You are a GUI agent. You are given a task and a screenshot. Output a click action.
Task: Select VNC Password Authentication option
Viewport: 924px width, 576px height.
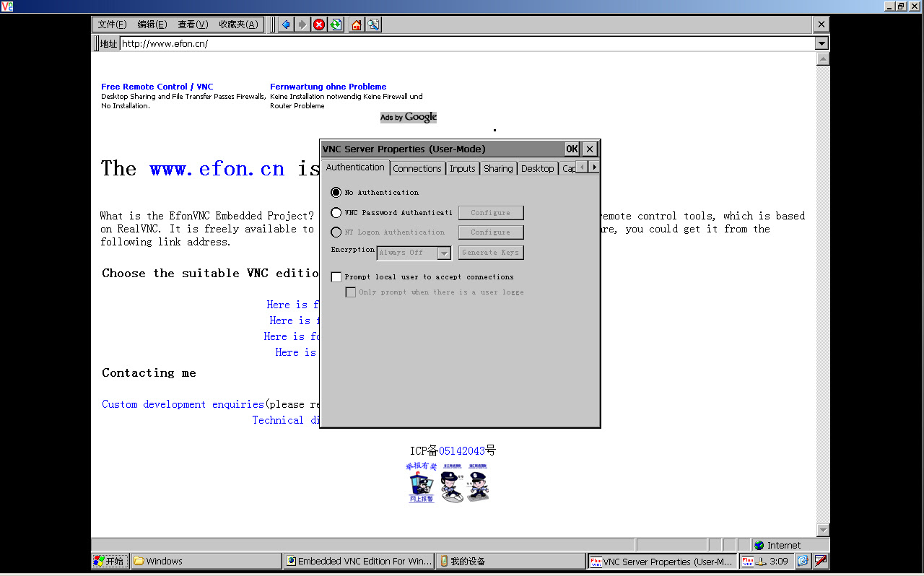(x=336, y=212)
